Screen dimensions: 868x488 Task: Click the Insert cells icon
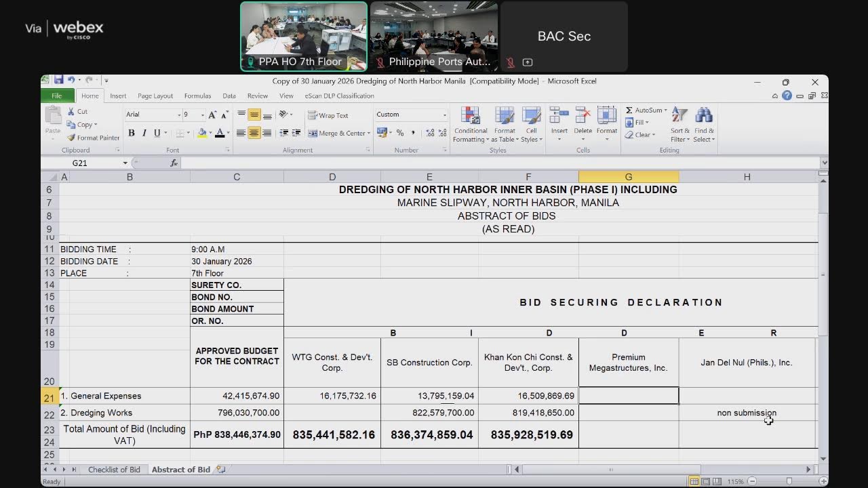coord(559,116)
